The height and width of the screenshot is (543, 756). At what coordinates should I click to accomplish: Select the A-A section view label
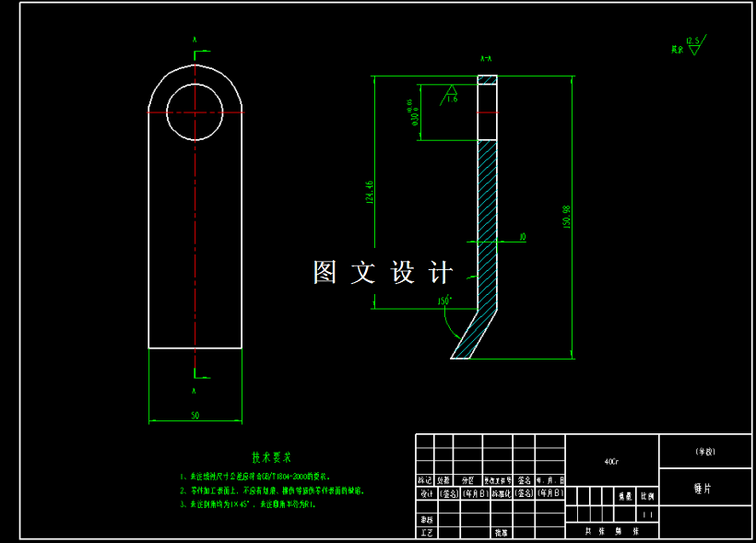pyautogui.click(x=486, y=59)
